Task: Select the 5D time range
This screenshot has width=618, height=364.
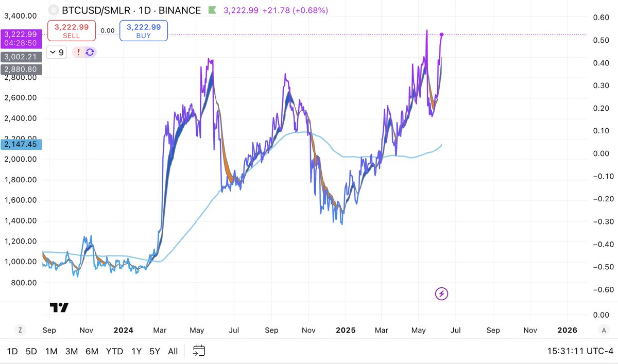Action: point(31,351)
